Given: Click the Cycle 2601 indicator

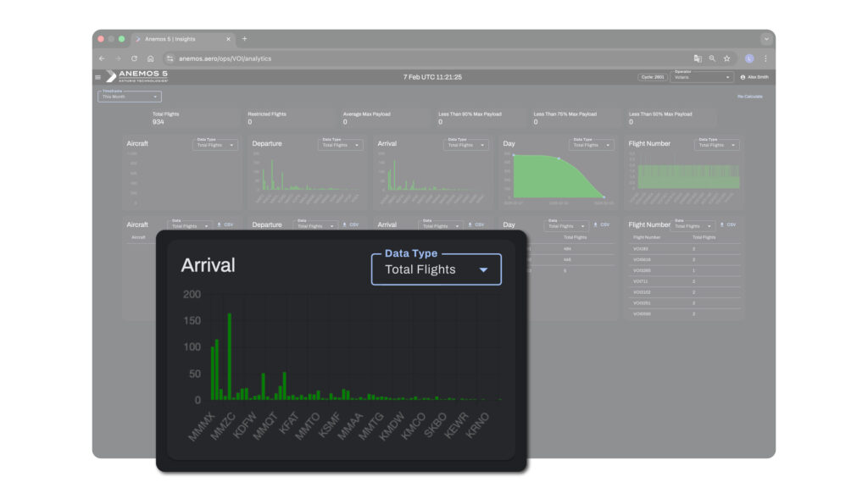Looking at the screenshot, I should tap(652, 77).
